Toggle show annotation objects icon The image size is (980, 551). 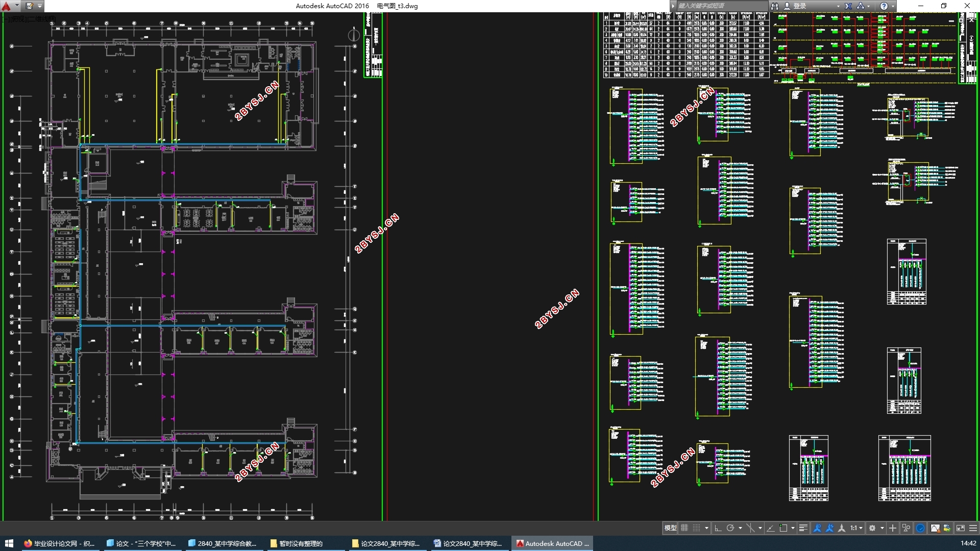(817, 528)
